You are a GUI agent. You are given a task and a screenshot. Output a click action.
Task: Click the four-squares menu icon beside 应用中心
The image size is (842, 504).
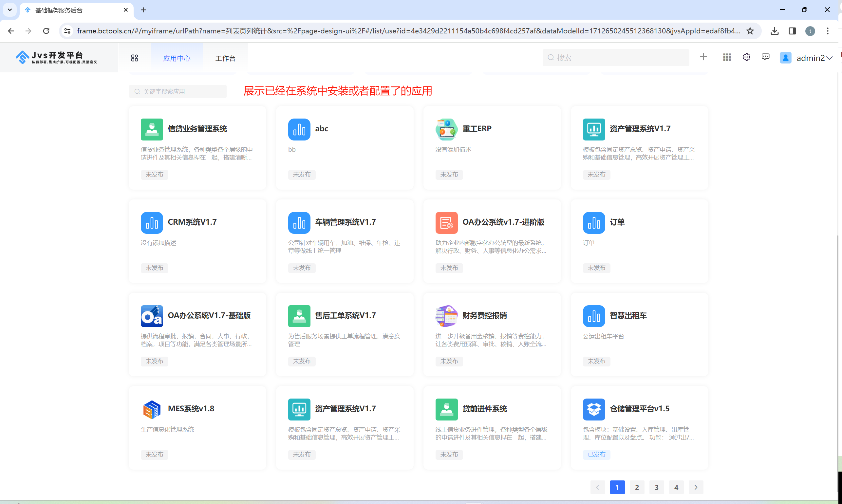[135, 58]
